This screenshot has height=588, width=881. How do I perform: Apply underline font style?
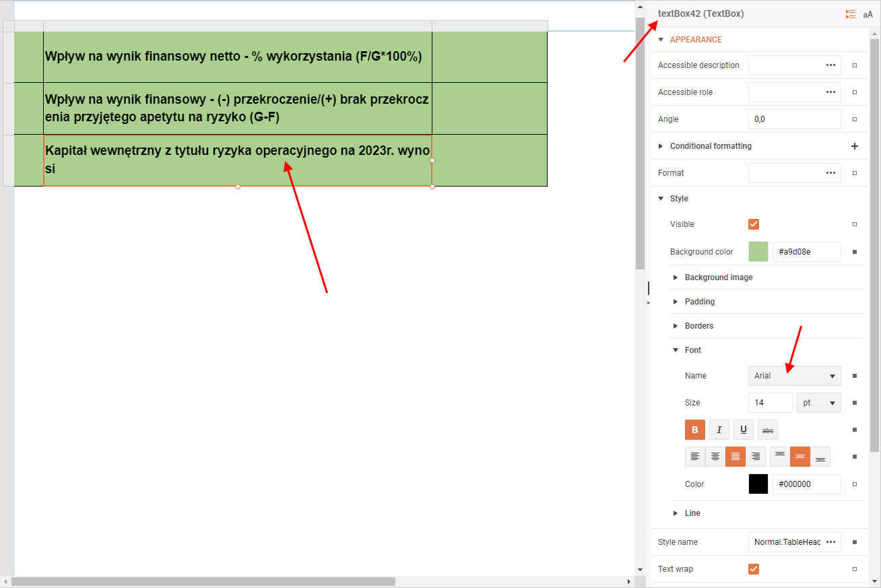click(743, 430)
